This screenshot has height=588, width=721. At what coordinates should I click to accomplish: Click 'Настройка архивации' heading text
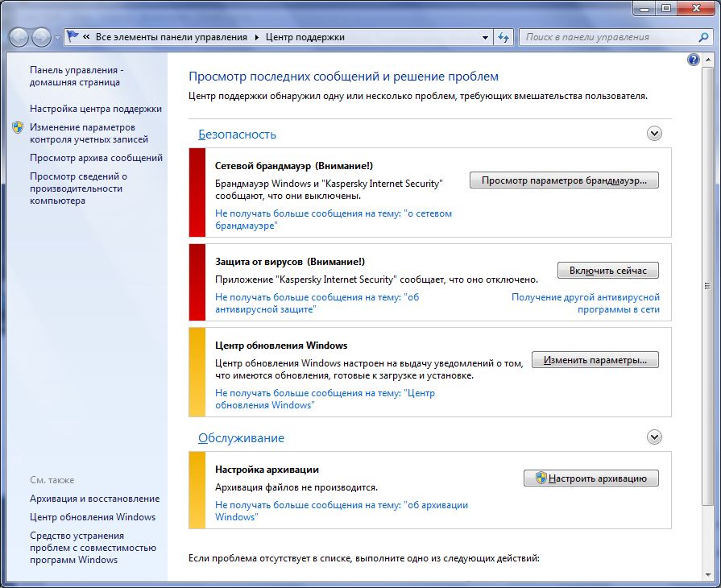tap(267, 470)
